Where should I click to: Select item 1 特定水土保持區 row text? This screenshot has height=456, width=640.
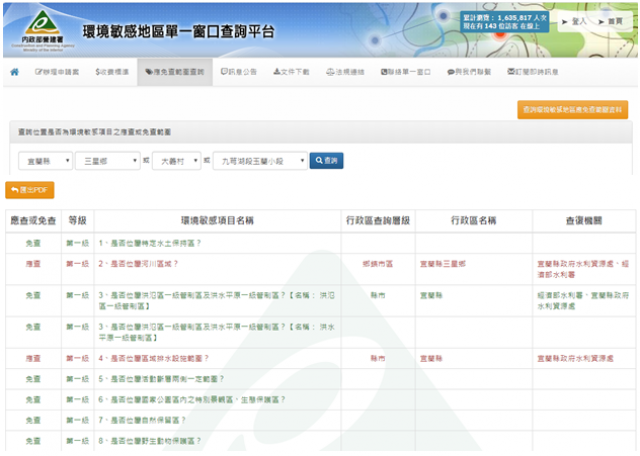click(x=149, y=243)
